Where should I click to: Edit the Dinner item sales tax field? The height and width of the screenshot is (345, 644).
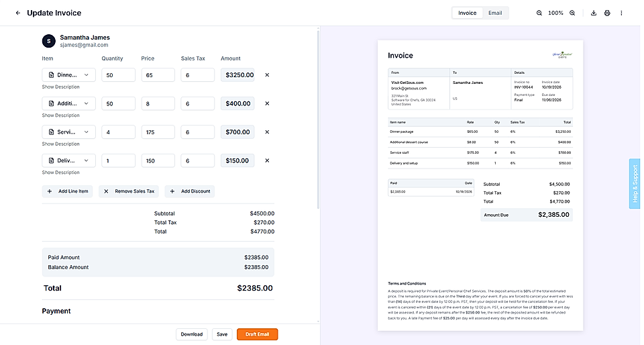(197, 75)
